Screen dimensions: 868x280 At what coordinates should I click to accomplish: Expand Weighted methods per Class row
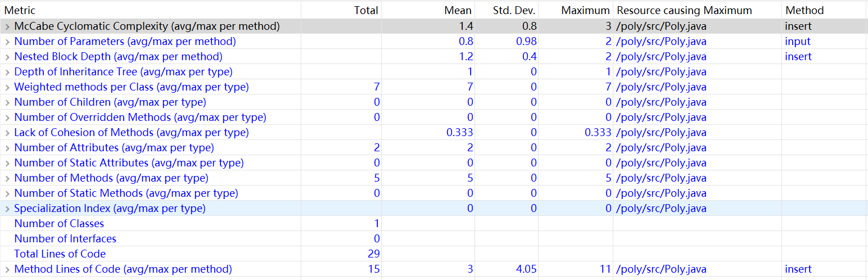click(x=7, y=87)
